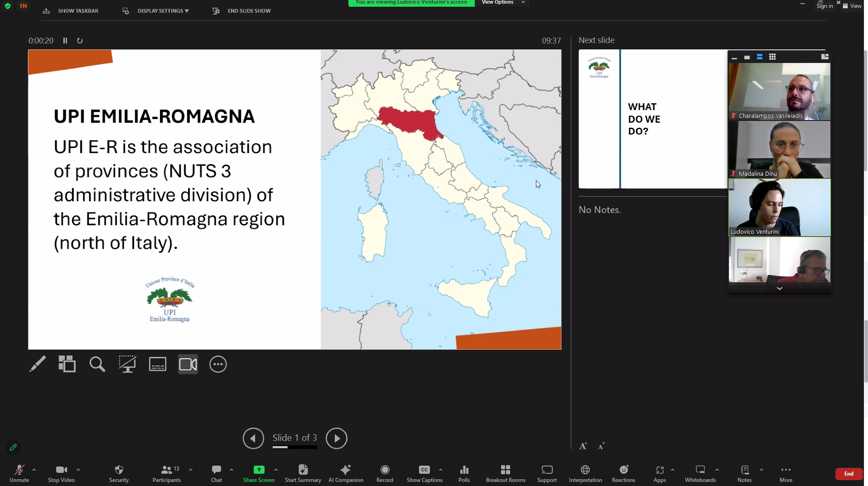
Task: Expand share screen options arrow
Action: tap(276, 470)
